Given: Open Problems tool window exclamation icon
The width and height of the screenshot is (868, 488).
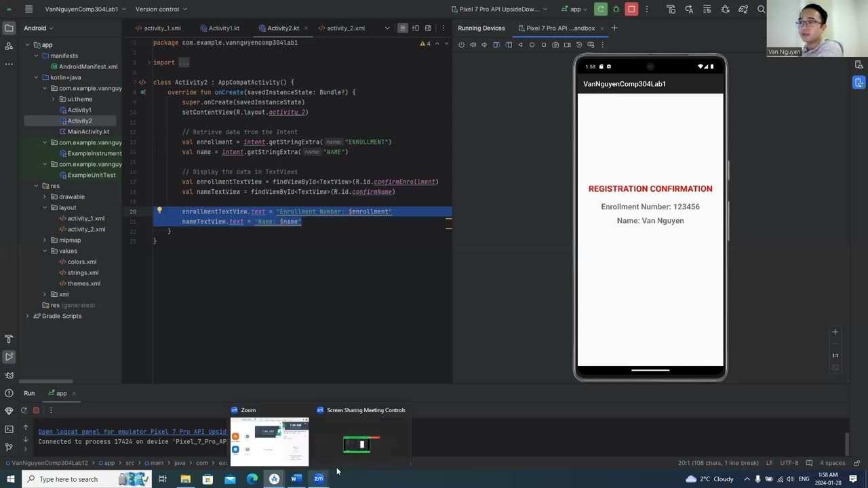Looking at the screenshot, I should pos(9,392).
